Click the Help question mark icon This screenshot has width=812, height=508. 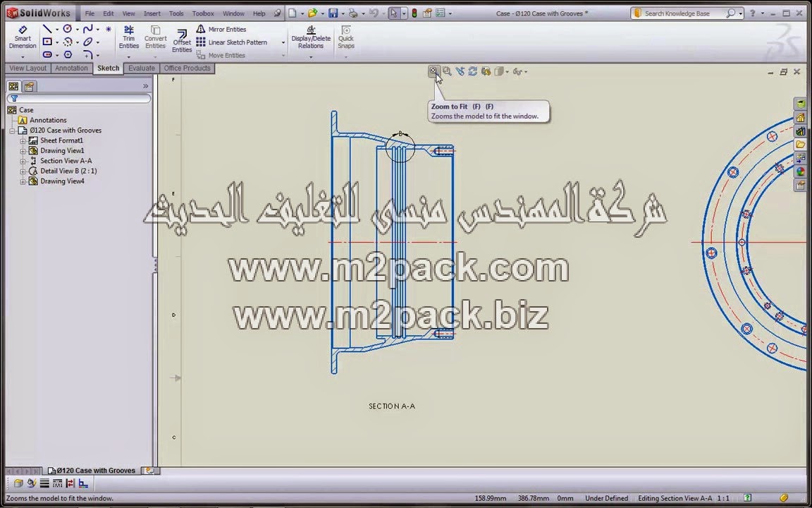point(753,13)
